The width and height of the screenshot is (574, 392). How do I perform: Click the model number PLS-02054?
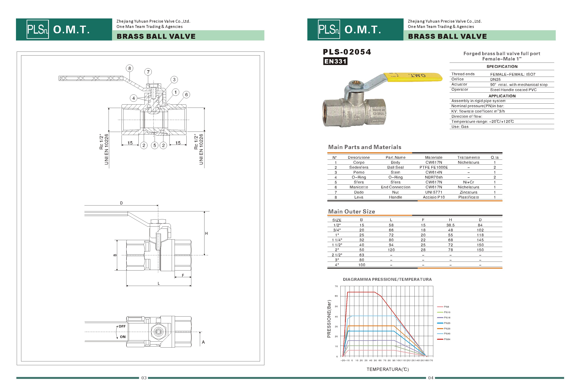[x=347, y=52]
